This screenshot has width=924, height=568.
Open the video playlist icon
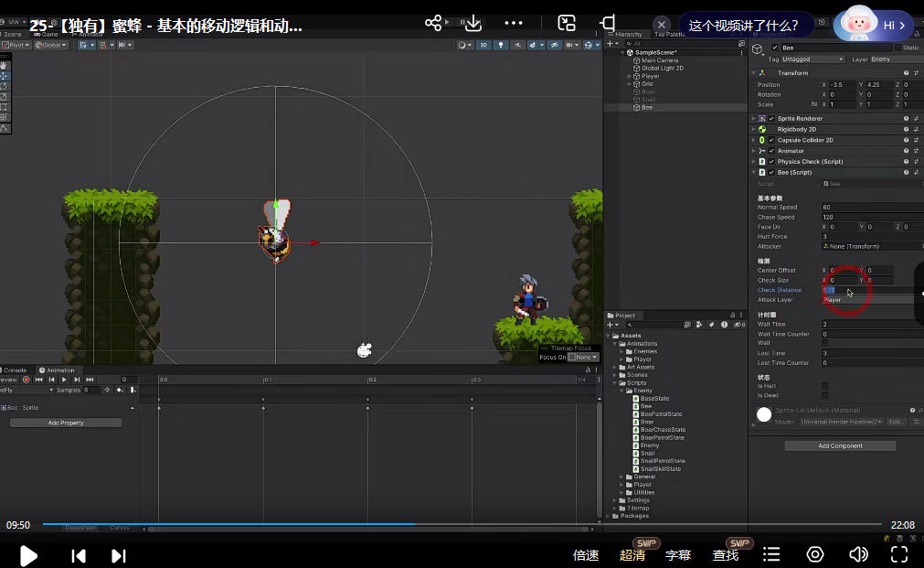click(x=772, y=555)
